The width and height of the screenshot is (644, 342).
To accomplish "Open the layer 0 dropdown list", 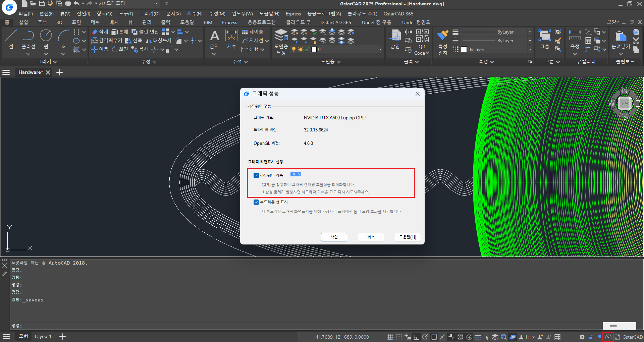I will tap(380, 49).
